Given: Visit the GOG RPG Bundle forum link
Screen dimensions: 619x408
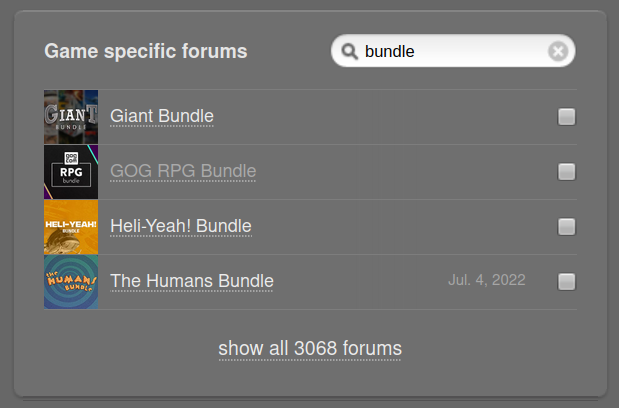Looking at the screenshot, I should pos(183,171).
